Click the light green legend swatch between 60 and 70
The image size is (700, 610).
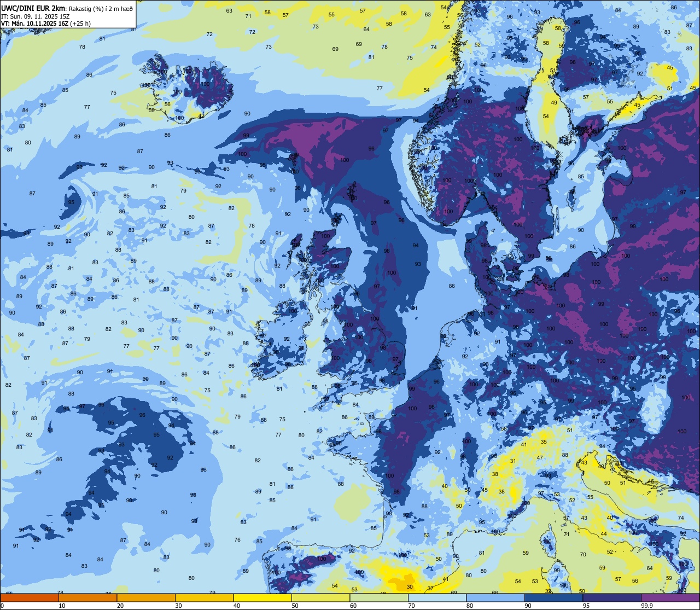click(x=379, y=597)
